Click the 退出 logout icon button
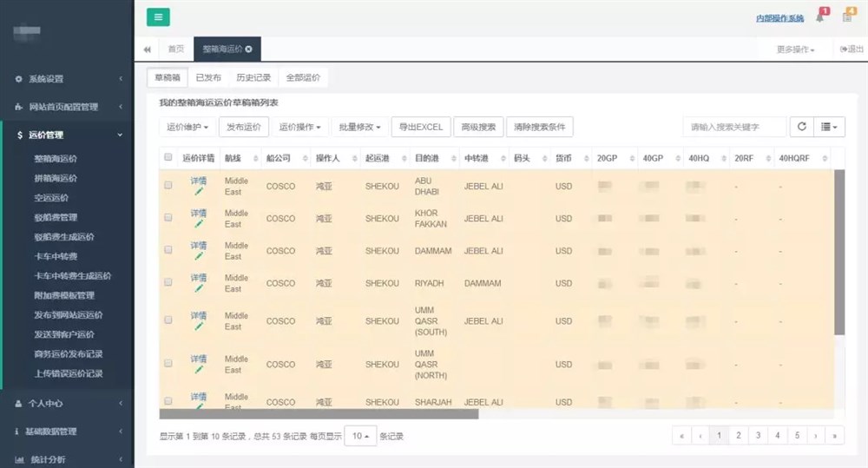This screenshot has width=868, height=468. (852, 49)
